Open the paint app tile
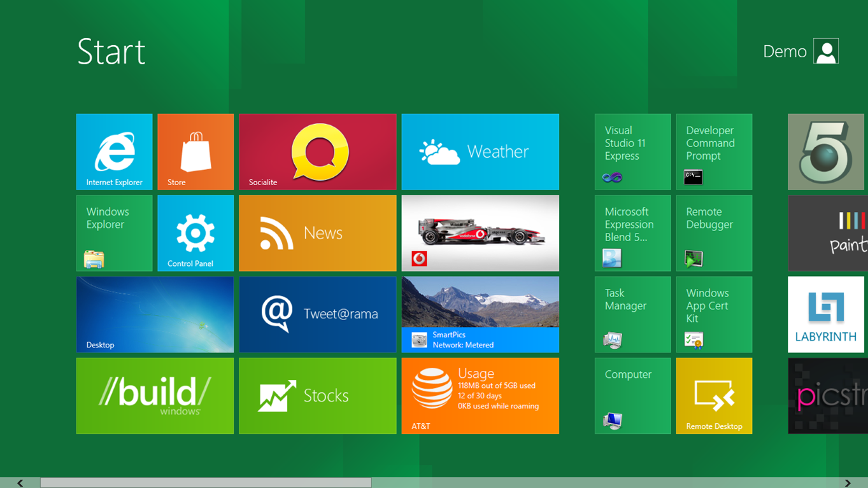Viewport: 868px width, 488px height. pyautogui.click(x=828, y=234)
